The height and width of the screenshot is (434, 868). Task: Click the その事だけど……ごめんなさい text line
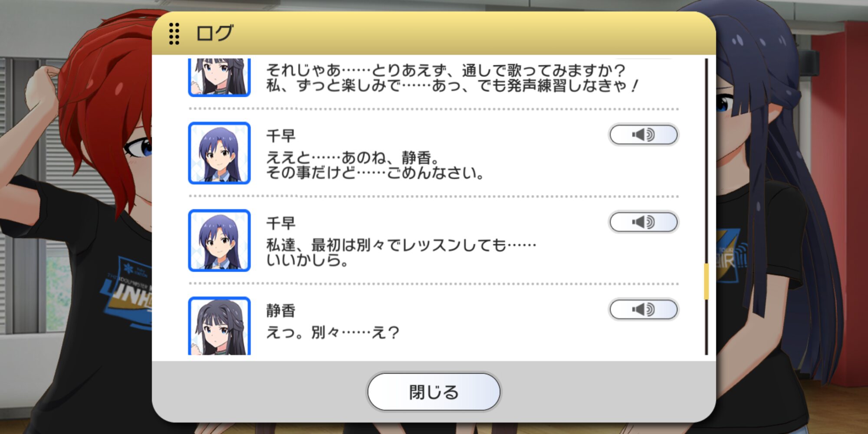point(375,173)
